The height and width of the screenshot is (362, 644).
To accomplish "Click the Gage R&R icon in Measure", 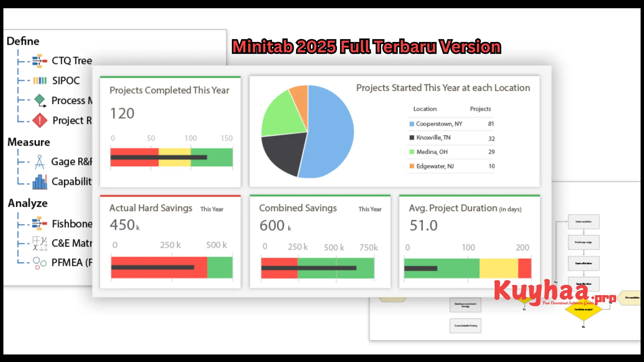I will coord(39,162).
